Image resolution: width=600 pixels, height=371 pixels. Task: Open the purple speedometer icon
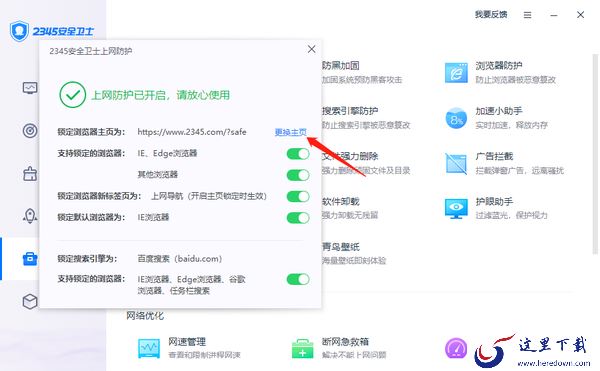(456, 348)
